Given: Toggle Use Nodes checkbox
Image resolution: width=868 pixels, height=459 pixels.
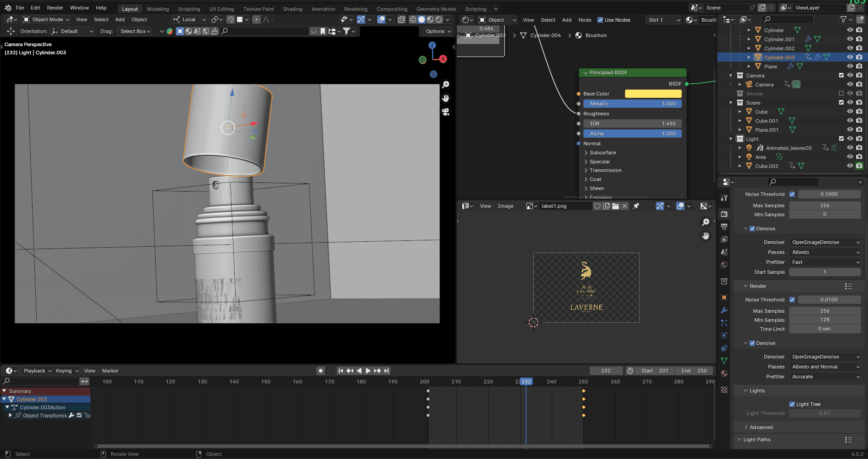Looking at the screenshot, I should coord(600,20).
